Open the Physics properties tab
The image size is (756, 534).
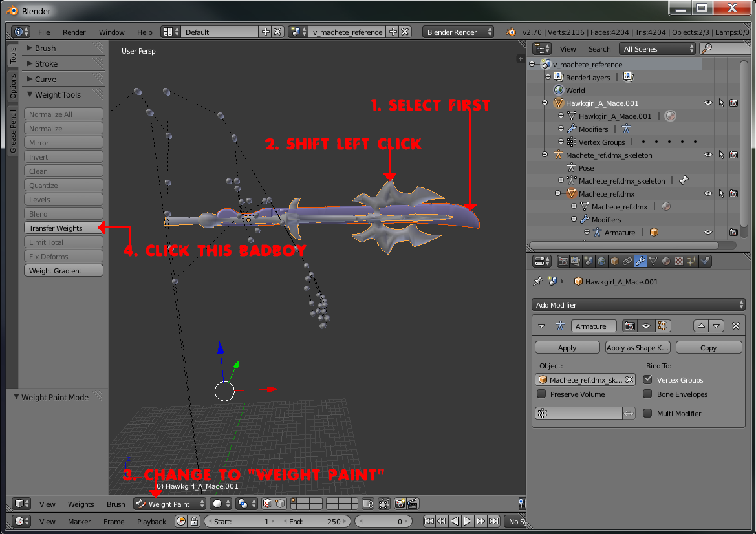(705, 261)
